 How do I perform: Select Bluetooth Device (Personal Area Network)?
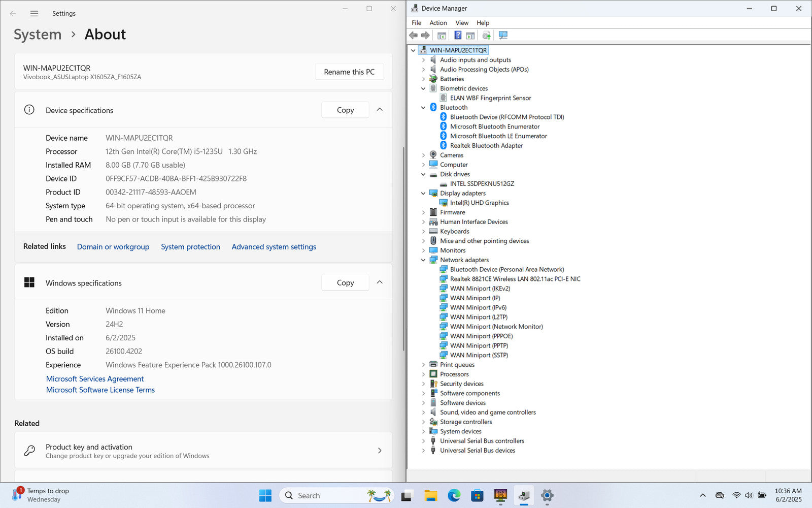[x=507, y=270]
